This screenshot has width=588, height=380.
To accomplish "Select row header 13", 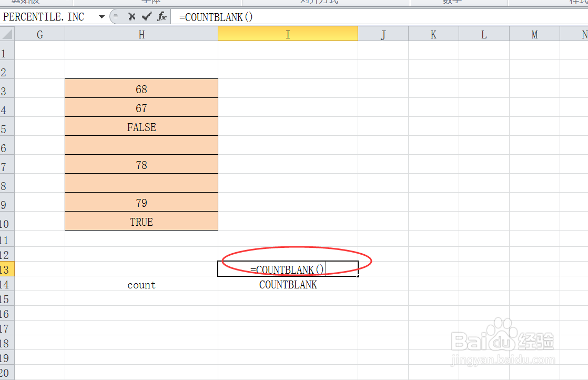I will pos(6,268).
